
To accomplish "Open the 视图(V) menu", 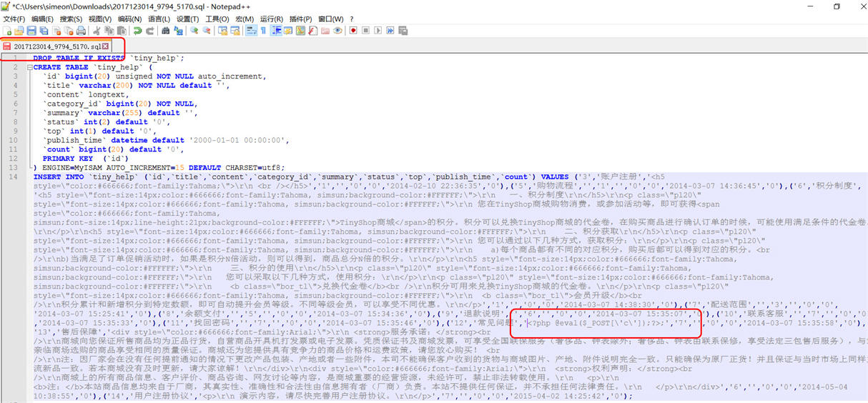I will [100, 19].
